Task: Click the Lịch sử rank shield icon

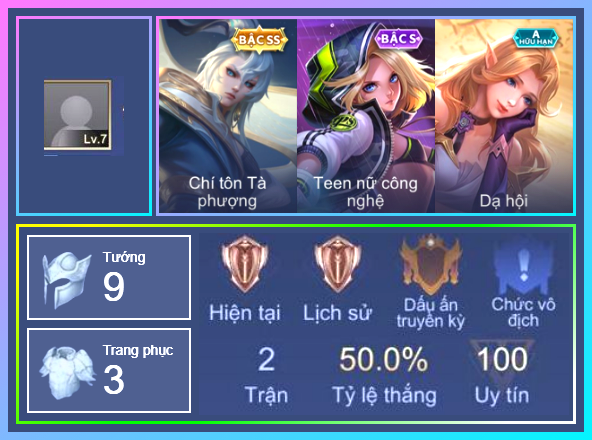Action: [337, 264]
